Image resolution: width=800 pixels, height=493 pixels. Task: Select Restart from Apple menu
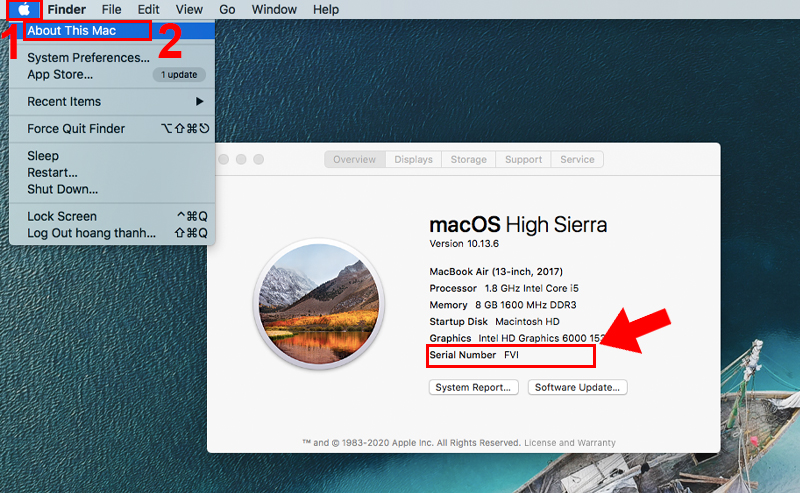click(112, 172)
